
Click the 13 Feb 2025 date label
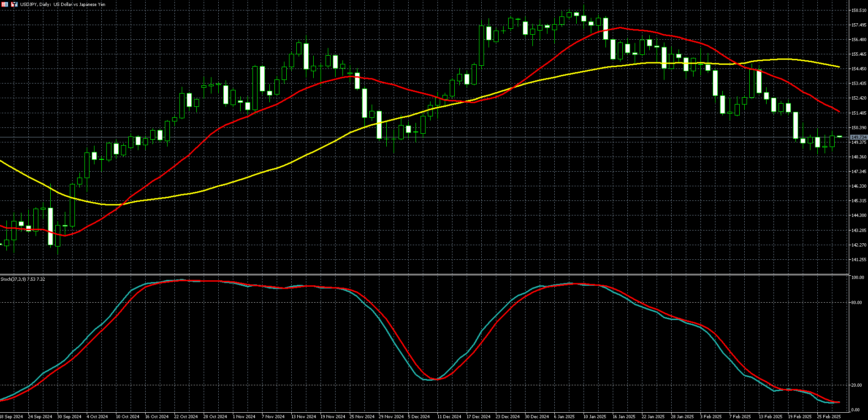point(771,417)
